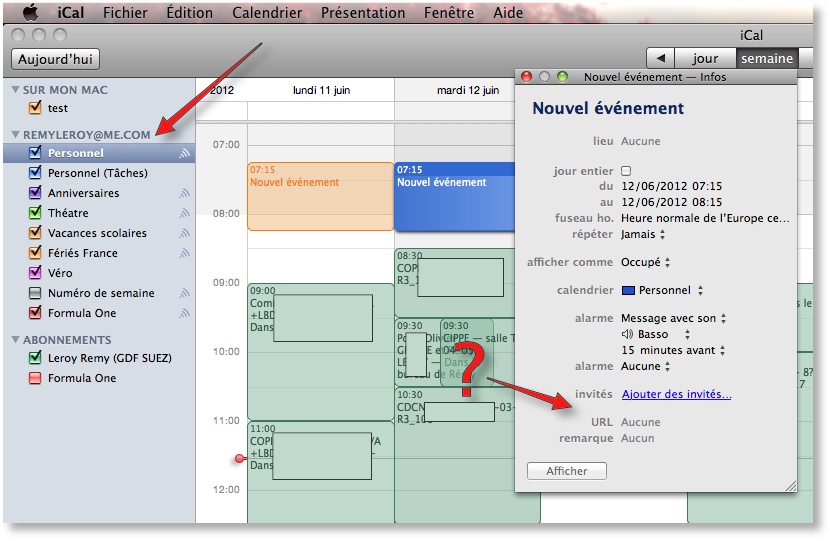Open the Calendrier menu
Viewport: 830px width, 541px height.
(267, 12)
